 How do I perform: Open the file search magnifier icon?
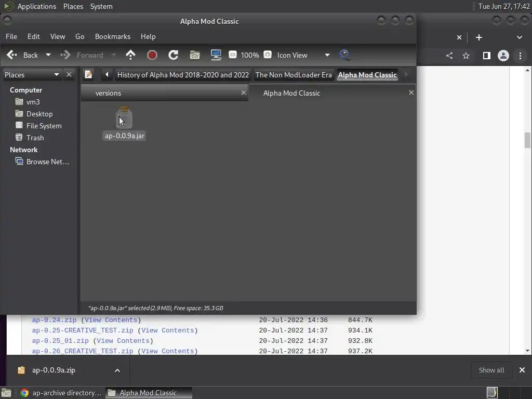pos(344,55)
